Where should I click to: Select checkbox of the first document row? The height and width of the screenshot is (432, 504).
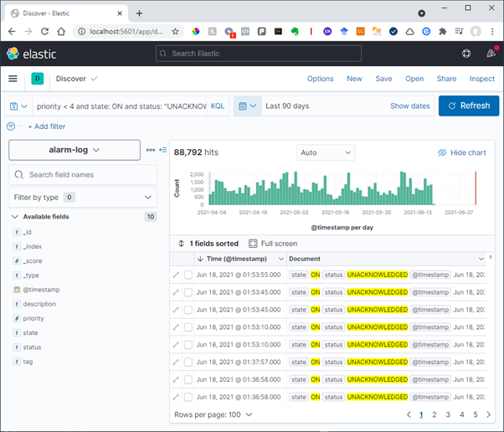click(188, 275)
